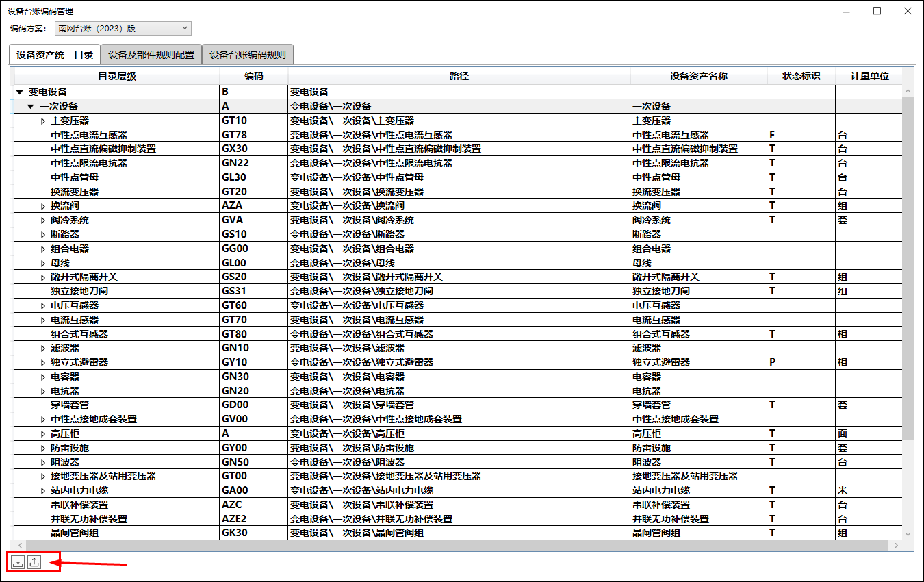The width and height of the screenshot is (924, 582).
Task: Open the 设备台账编码规则 tab
Action: (x=248, y=55)
